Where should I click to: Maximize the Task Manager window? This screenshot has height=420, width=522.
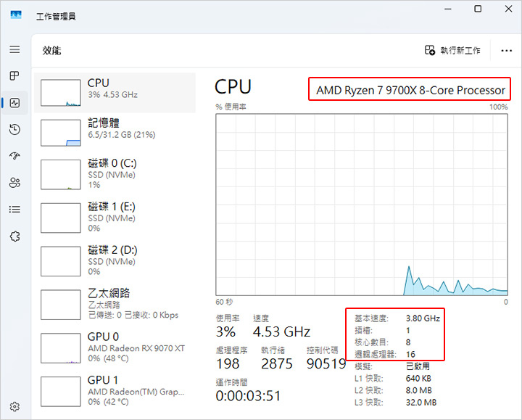click(478, 9)
